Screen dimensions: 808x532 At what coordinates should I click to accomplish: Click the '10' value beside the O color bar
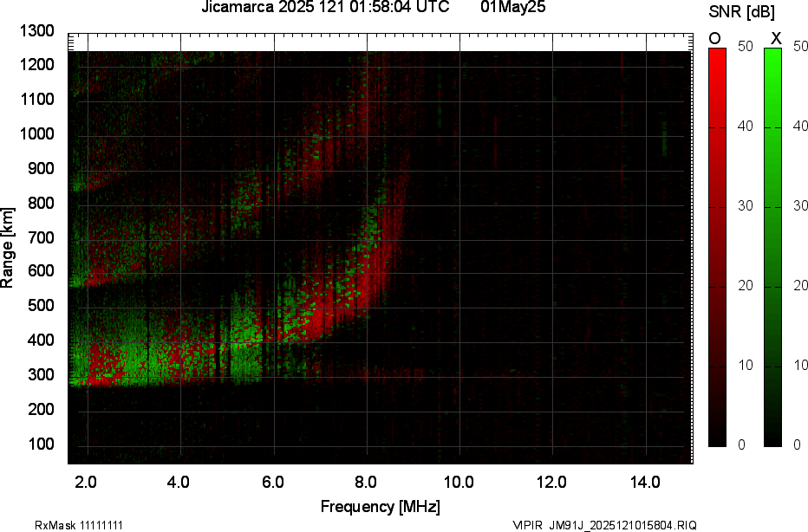745,365
